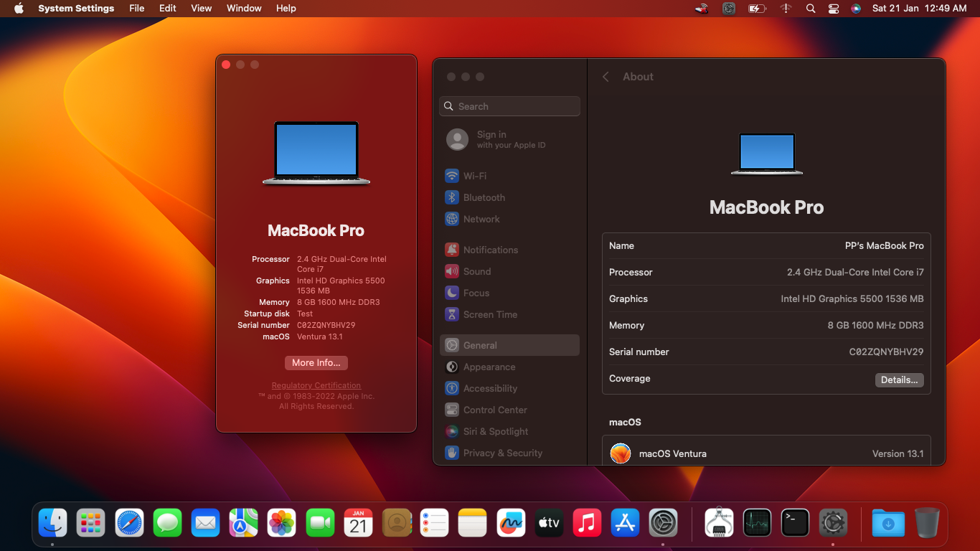Open Calendar from the Dock
Image resolution: width=980 pixels, height=551 pixels.
point(358,523)
